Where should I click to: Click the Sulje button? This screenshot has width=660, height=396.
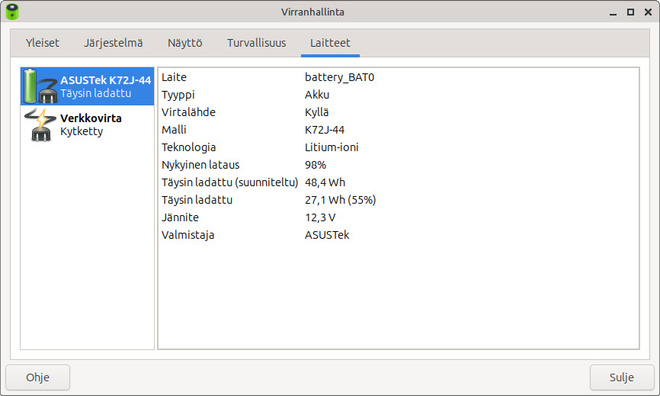click(x=622, y=377)
